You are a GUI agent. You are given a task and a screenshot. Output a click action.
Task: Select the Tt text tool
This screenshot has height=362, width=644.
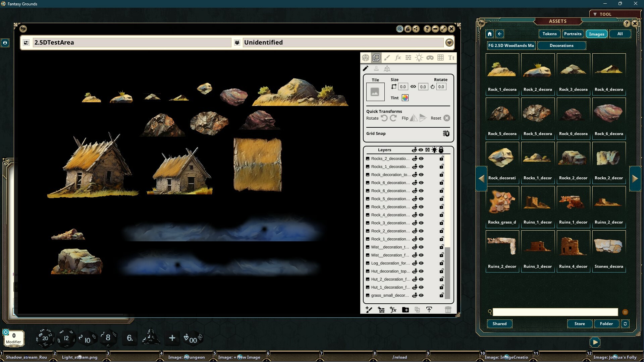pos(451,57)
